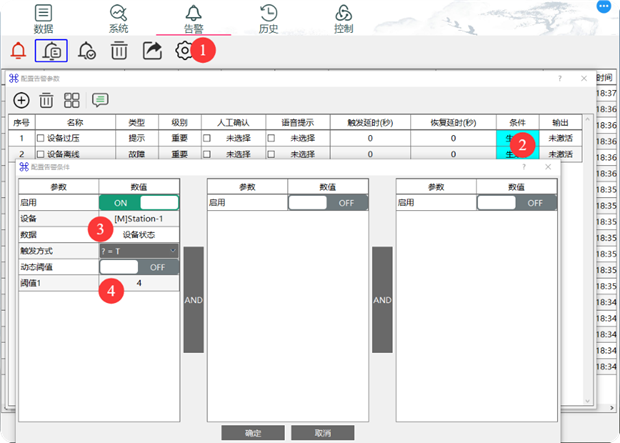Click scroll-down arrow of alarm table

tap(588, 401)
